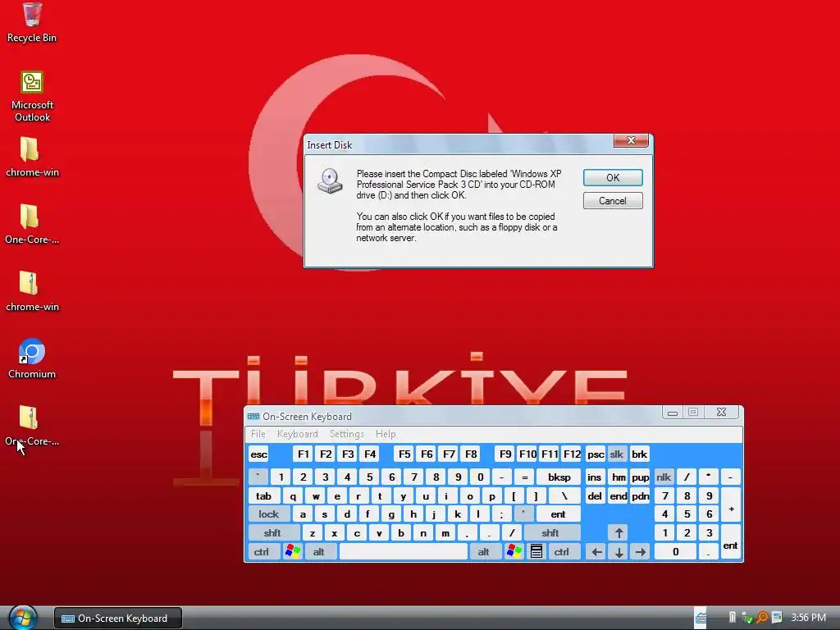The width and height of the screenshot is (840, 630).
Task: Open the Settings menu
Action: pyautogui.click(x=347, y=434)
